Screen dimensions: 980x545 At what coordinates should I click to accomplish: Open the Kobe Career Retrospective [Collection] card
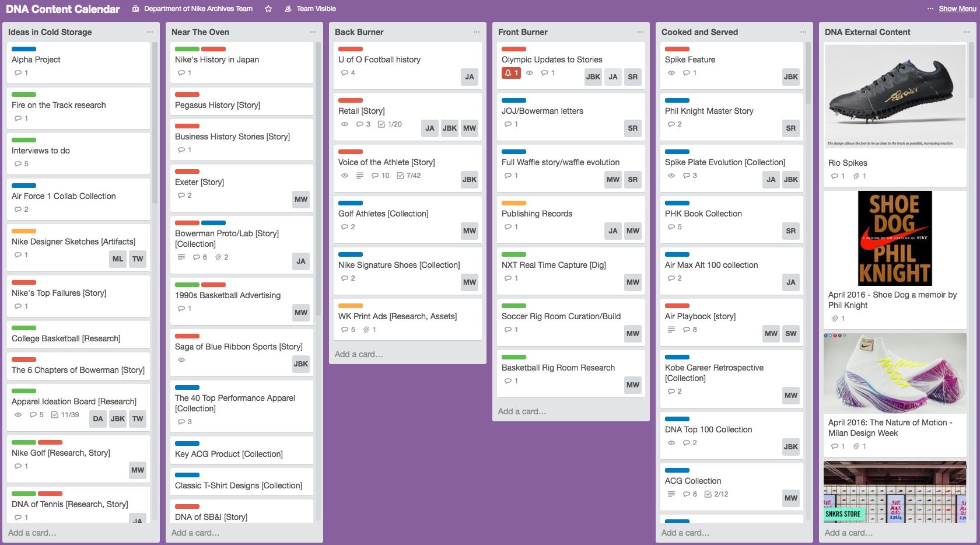pos(731,379)
